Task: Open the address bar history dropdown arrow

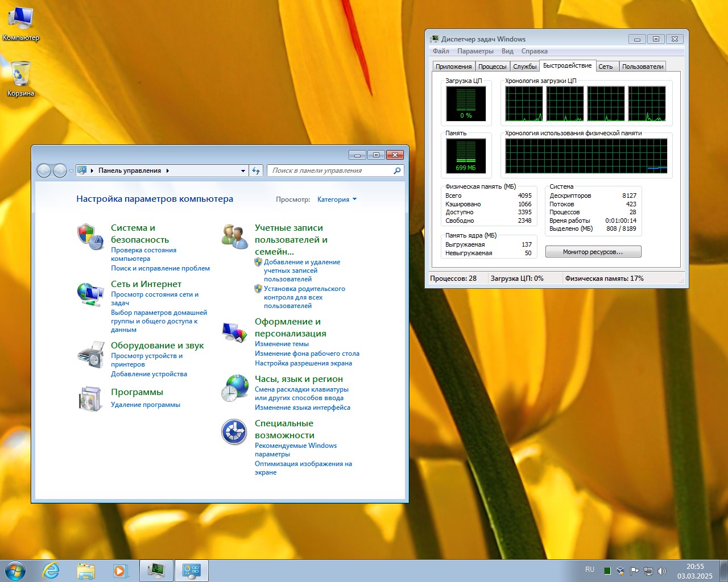Action: tap(243, 171)
